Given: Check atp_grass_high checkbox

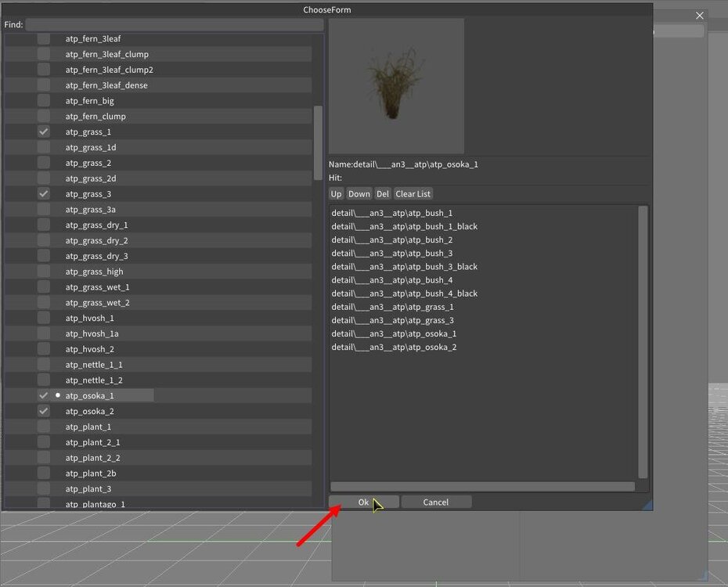Looking at the screenshot, I should (44, 272).
